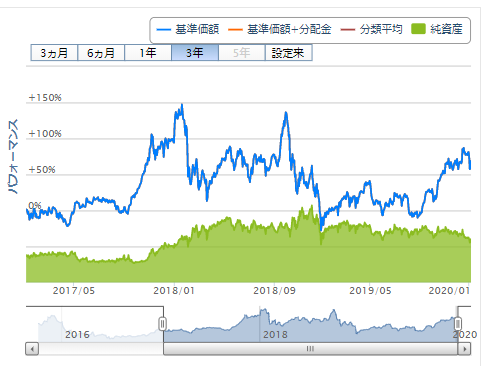This screenshot has height=366, width=485.
Task: Click the disabled 5年 range button
Action: [x=242, y=53]
